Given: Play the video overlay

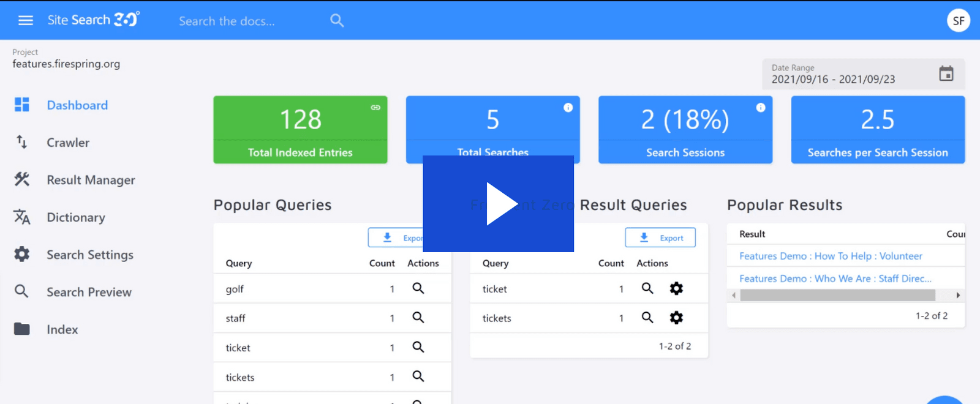Looking at the screenshot, I should 499,204.
